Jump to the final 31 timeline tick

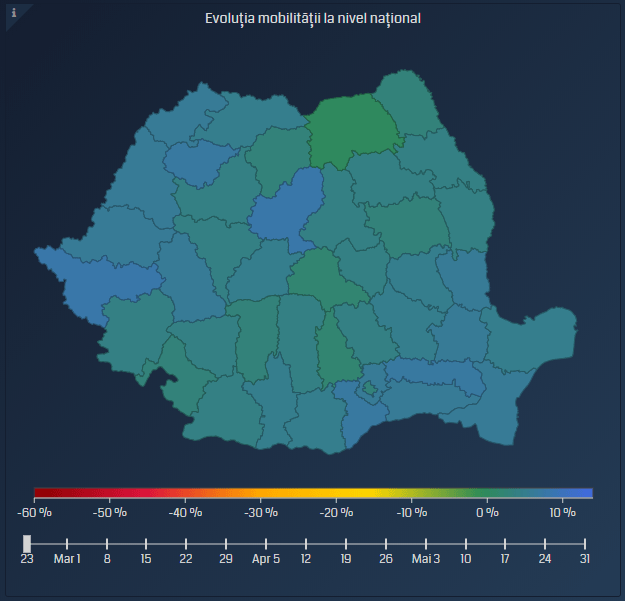pos(584,543)
